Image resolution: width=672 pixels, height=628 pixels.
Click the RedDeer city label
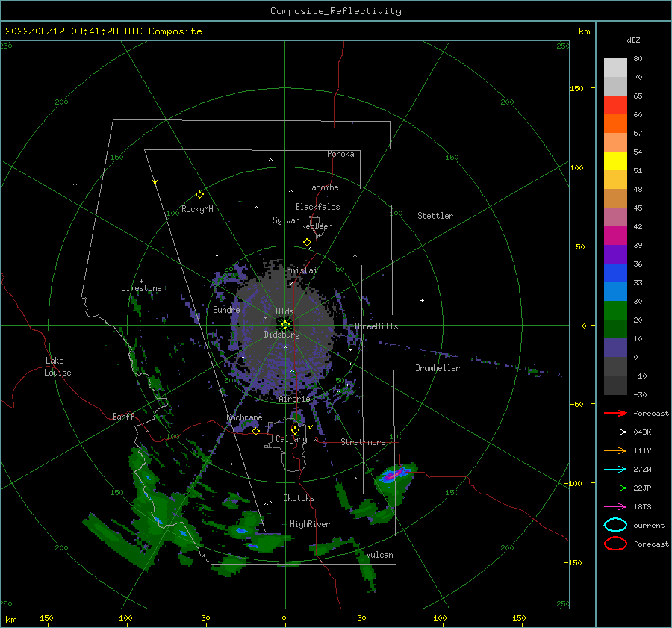click(x=317, y=226)
